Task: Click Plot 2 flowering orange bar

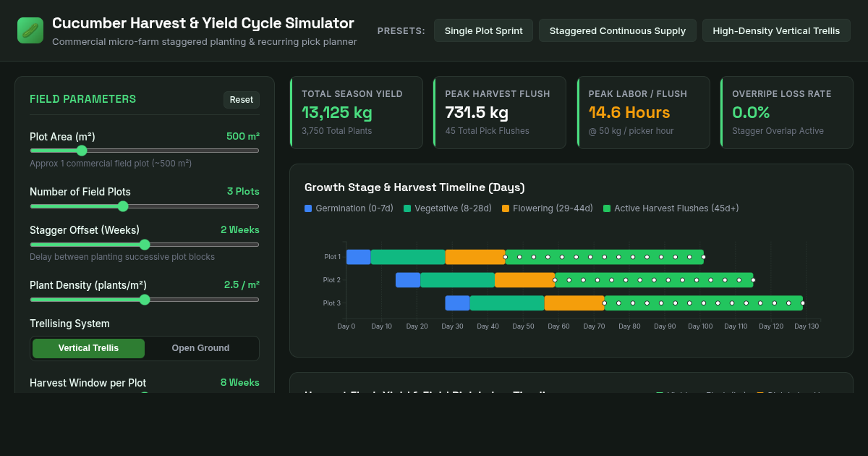Action: click(x=525, y=280)
